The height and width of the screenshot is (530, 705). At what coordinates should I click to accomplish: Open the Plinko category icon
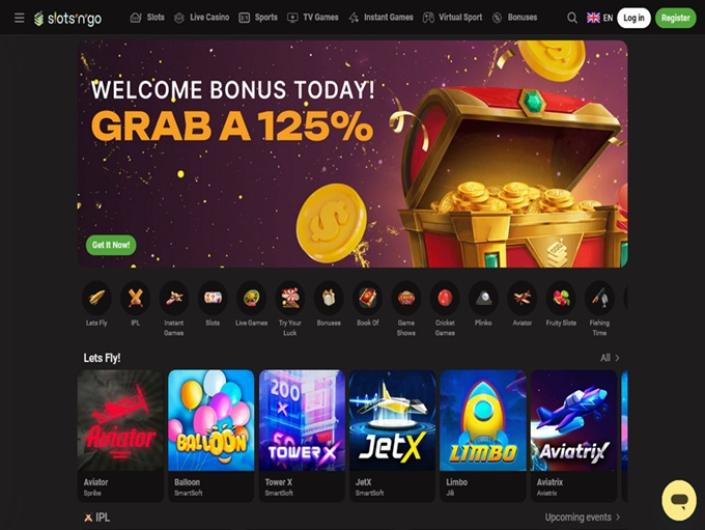pos(483,297)
